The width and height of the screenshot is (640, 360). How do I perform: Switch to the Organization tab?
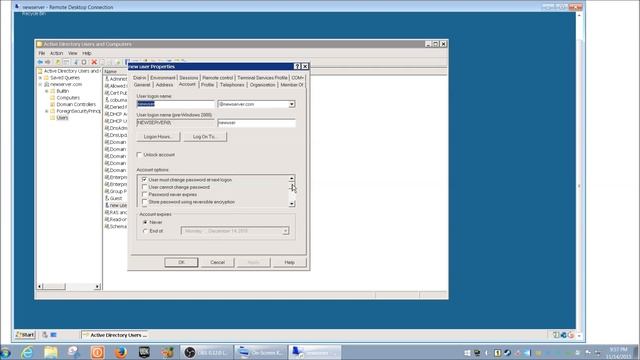coord(262,85)
